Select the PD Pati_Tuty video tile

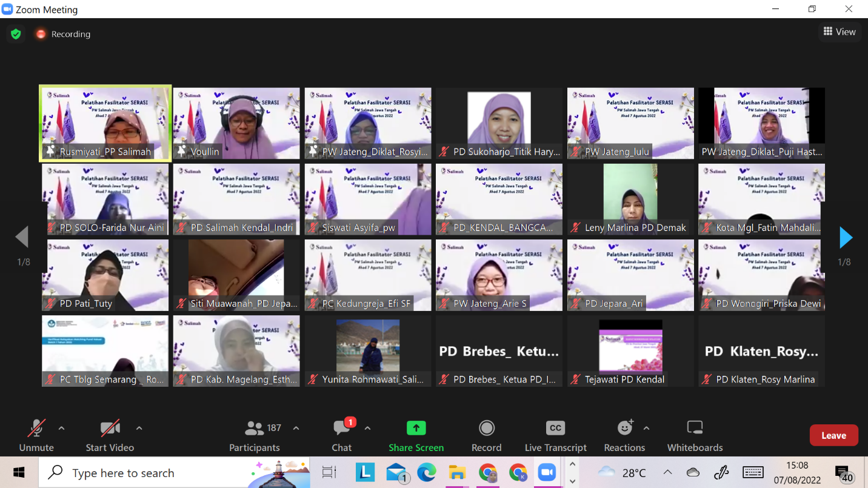[105, 275]
